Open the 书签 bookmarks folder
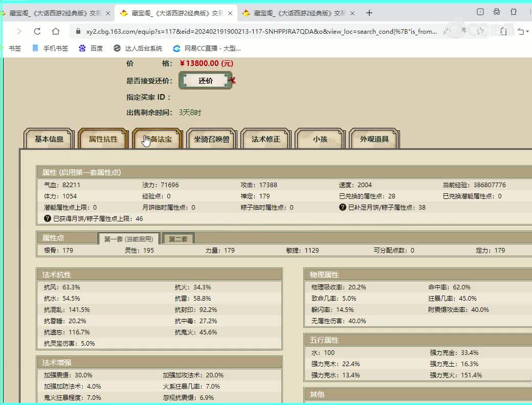Image resolution: width=532 pixels, height=405 pixels. pos(15,49)
